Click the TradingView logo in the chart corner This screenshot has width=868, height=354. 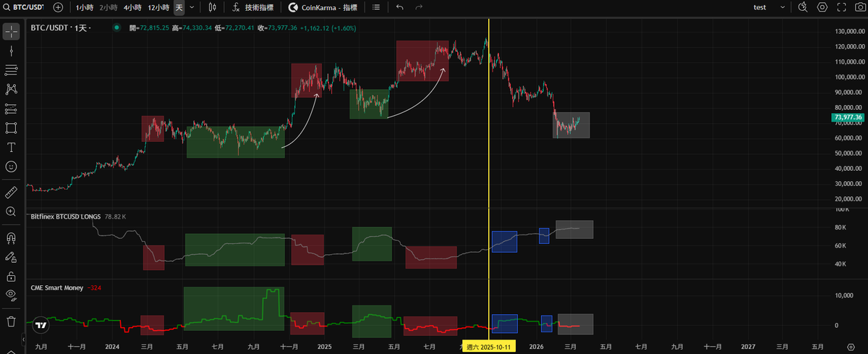pyautogui.click(x=41, y=324)
